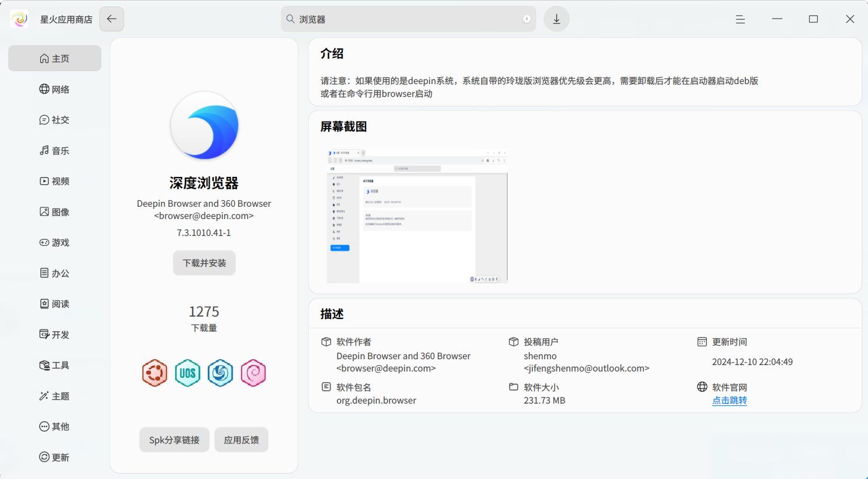This screenshot has height=479, width=868.
Task: Click the submitter name shenmo
Action: (x=541, y=356)
